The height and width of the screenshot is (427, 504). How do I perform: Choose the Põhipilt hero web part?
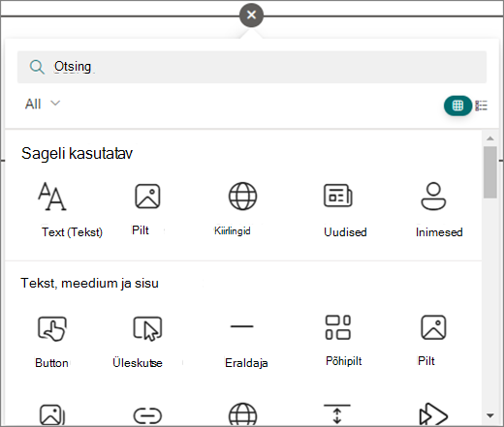click(x=338, y=327)
